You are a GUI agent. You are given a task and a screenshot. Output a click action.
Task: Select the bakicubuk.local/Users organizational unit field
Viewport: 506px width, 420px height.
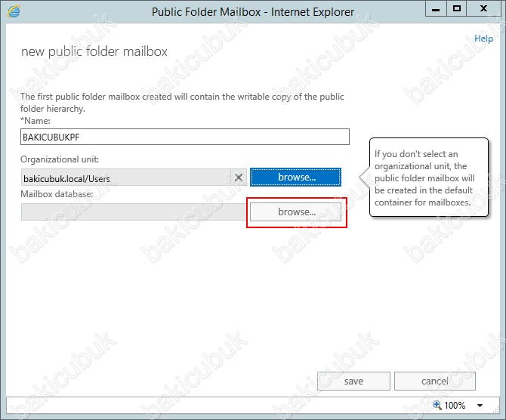point(125,178)
